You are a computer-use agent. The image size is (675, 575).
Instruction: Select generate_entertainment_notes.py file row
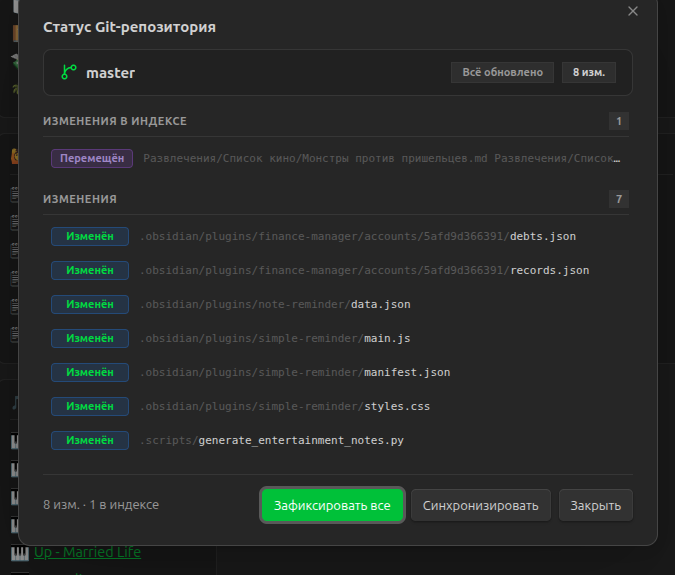pyautogui.click(x=336, y=440)
